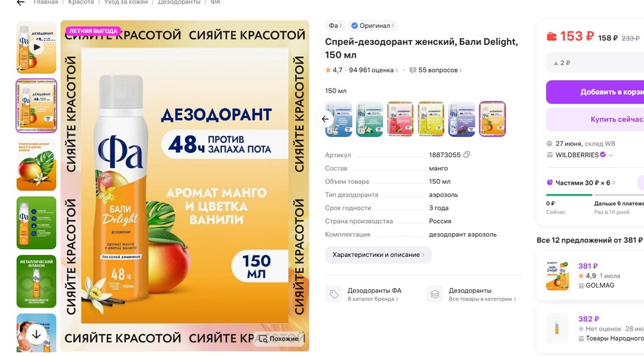Open the 94 961 оценка reviews

pyautogui.click(x=373, y=70)
